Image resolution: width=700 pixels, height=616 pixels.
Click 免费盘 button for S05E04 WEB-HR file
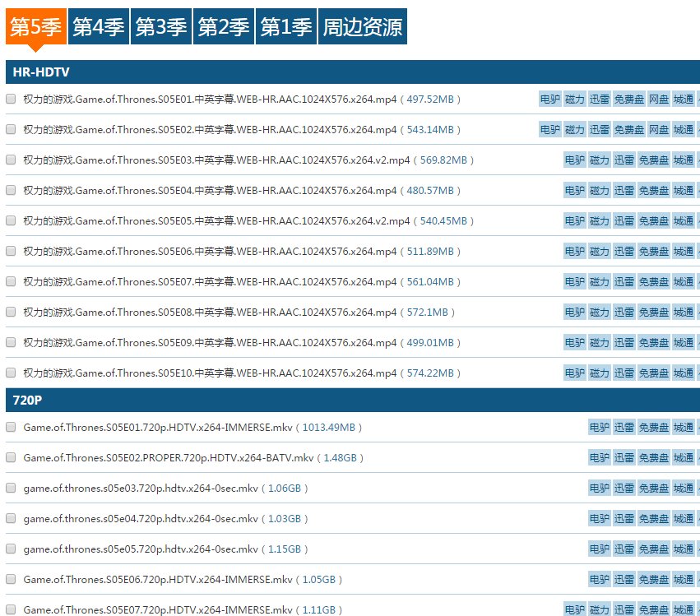[x=654, y=191]
